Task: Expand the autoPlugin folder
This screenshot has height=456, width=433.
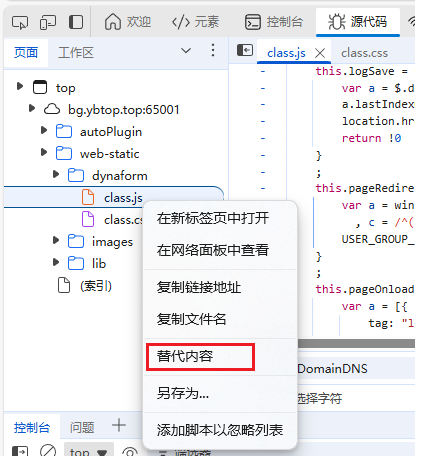Action: [44, 130]
